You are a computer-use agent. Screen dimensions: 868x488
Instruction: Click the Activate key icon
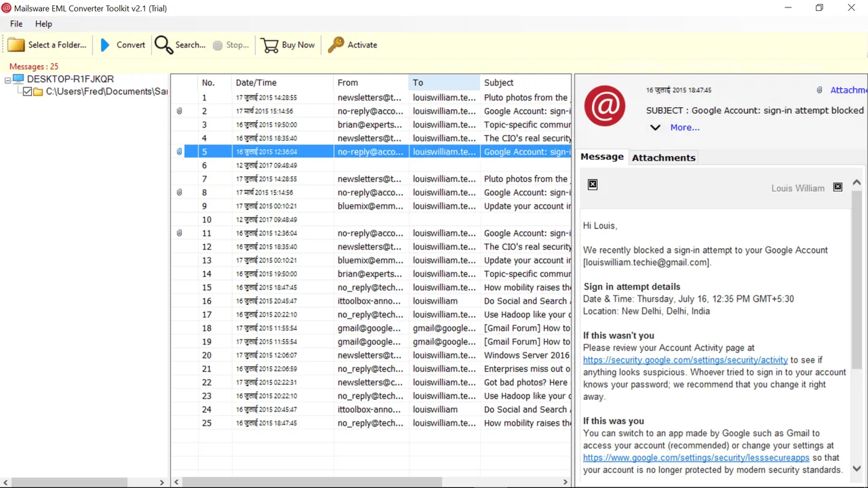coord(336,45)
